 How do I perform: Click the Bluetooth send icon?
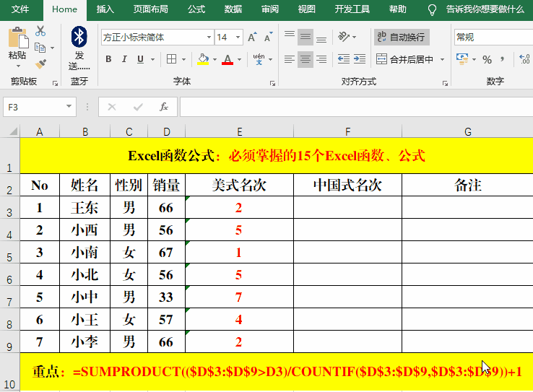click(79, 36)
